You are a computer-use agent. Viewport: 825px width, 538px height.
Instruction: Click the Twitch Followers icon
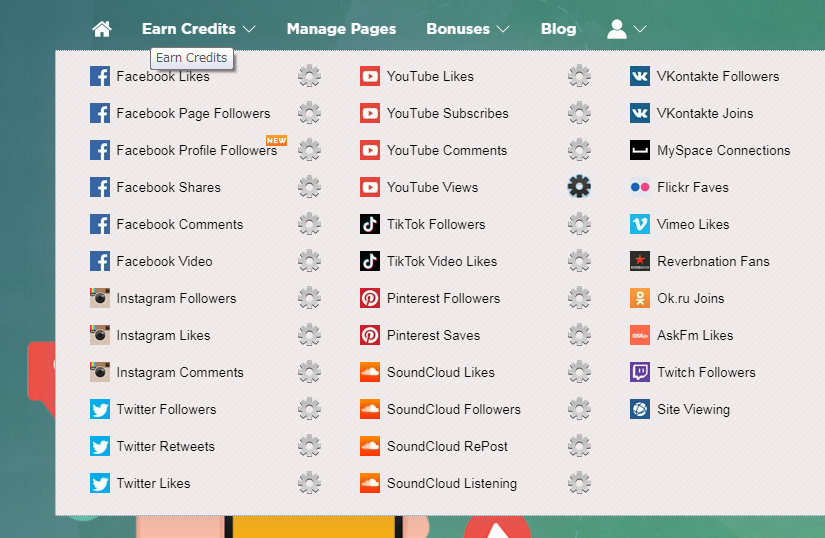[x=640, y=372]
